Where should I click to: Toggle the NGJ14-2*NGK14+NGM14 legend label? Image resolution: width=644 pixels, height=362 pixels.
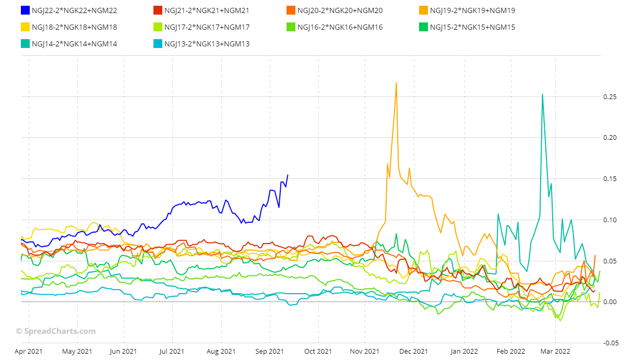coord(74,44)
